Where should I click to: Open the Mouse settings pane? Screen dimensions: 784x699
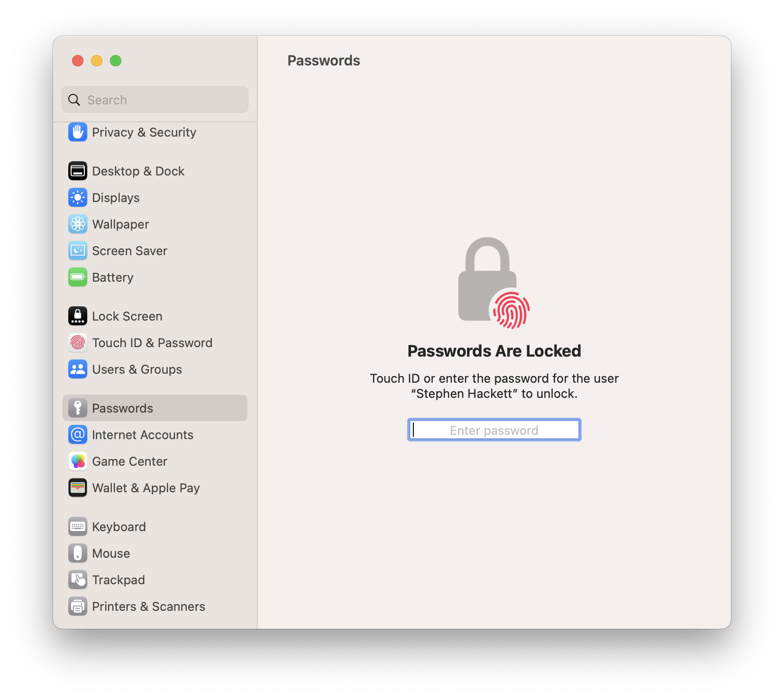point(111,553)
